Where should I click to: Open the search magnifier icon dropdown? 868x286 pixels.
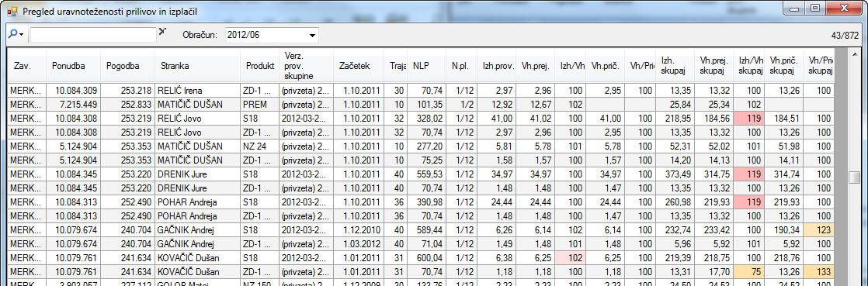[16, 34]
